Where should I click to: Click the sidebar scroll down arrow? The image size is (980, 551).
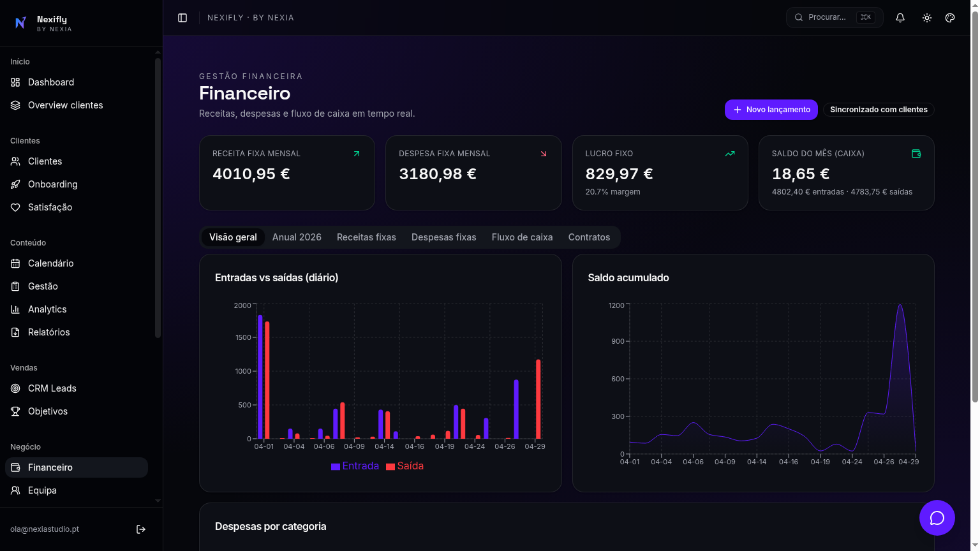pyautogui.click(x=158, y=501)
